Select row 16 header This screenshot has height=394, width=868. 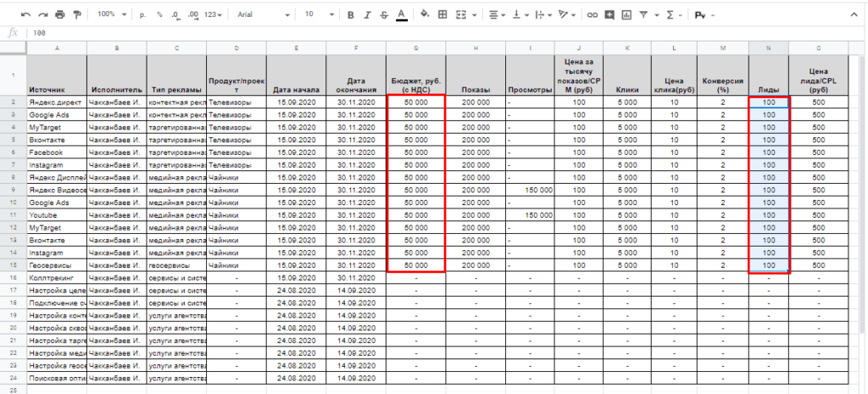pos(14,278)
